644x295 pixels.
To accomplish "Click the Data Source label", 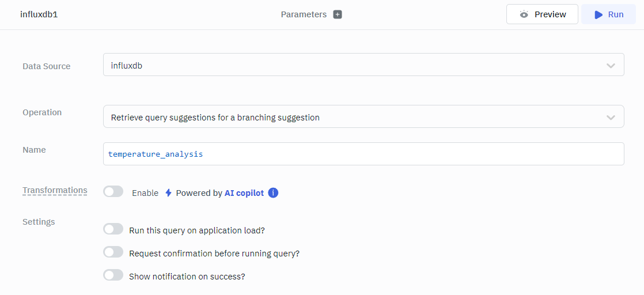I will click(46, 66).
